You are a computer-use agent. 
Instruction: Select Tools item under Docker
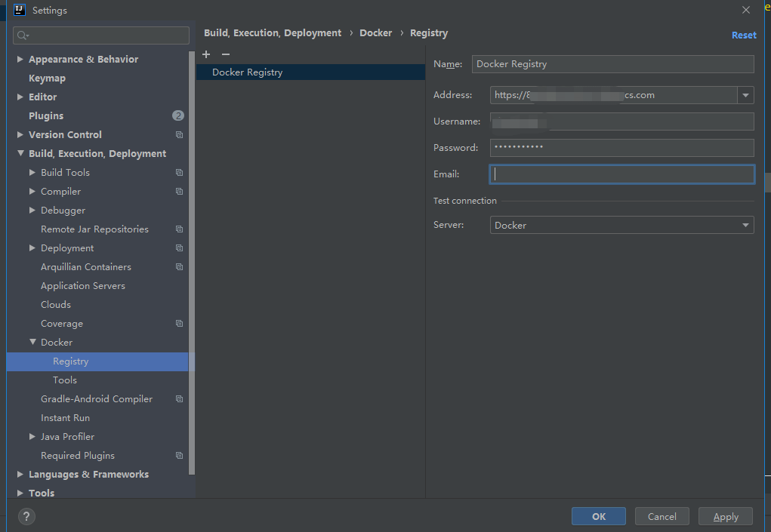coord(65,380)
